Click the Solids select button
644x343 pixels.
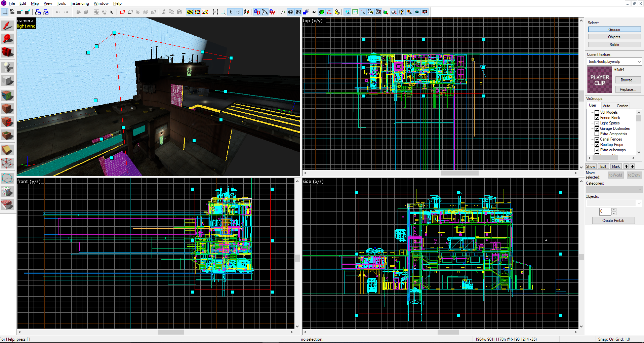pos(614,44)
